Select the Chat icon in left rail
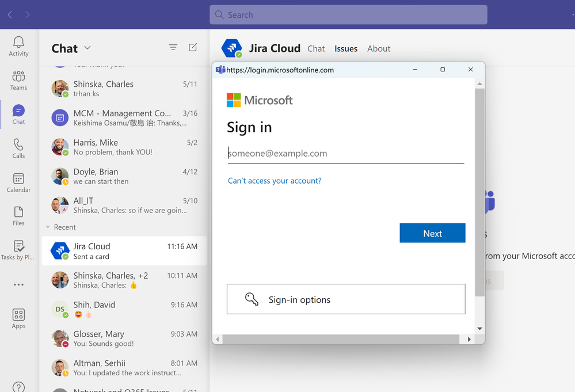Viewport: 575px width, 392px height. click(x=18, y=115)
